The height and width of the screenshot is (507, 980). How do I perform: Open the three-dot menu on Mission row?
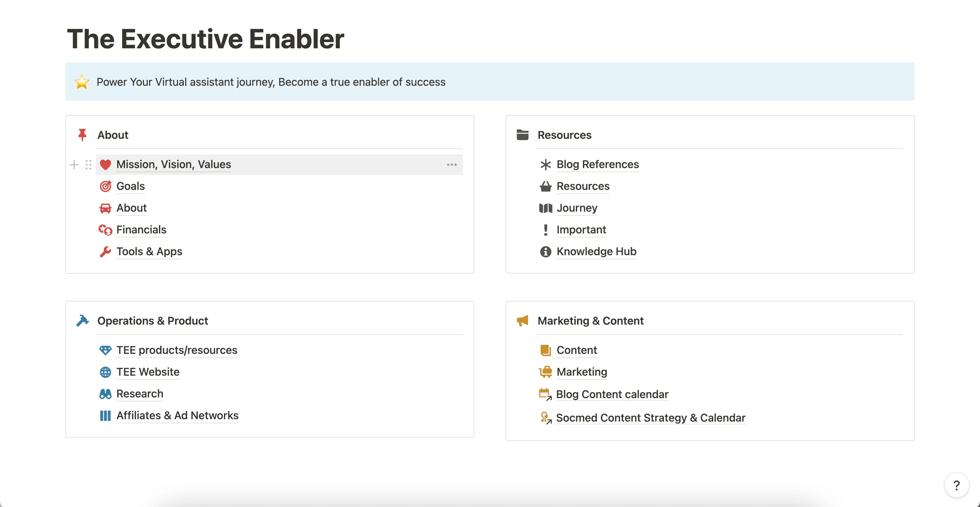click(x=452, y=165)
